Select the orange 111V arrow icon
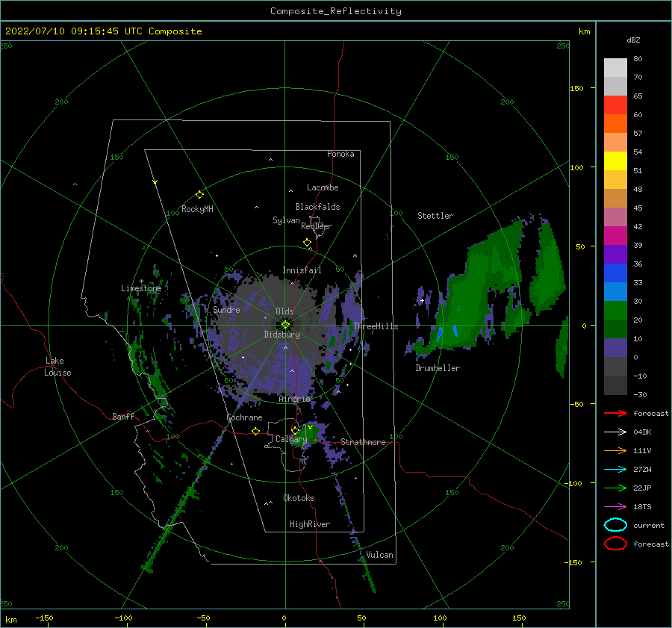Image resolution: width=672 pixels, height=628 pixels. coord(615,450)
